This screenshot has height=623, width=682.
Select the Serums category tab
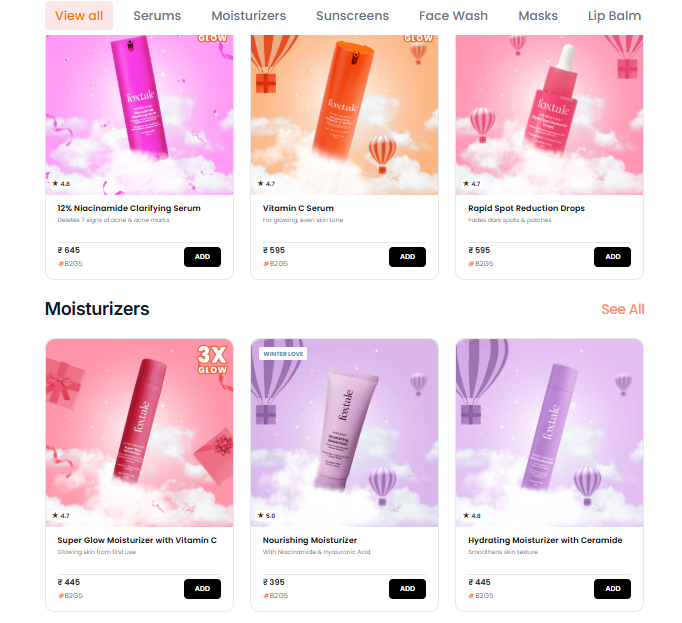click(157, 16)
